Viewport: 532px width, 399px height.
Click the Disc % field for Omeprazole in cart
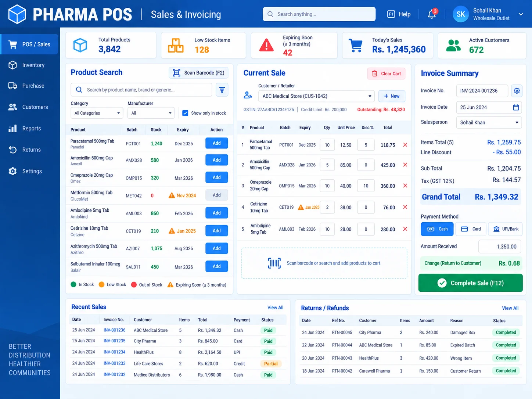tap(366, 186)
